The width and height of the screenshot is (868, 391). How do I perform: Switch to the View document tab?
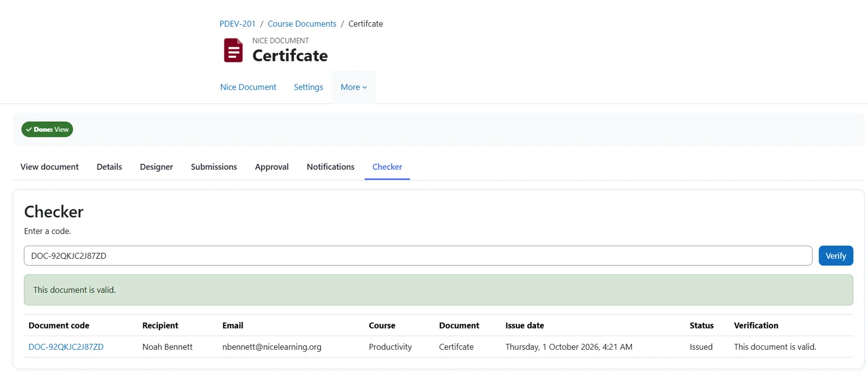(49, 167)
